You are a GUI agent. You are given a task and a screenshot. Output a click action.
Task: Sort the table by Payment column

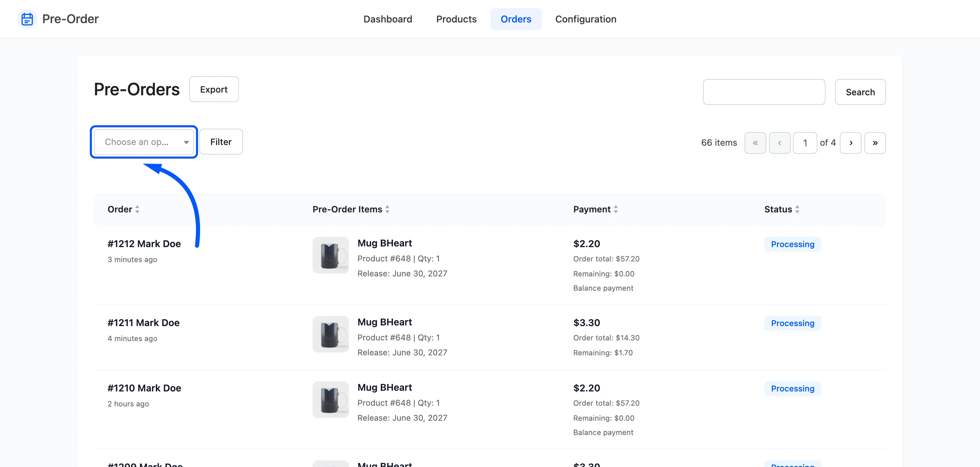595,209
